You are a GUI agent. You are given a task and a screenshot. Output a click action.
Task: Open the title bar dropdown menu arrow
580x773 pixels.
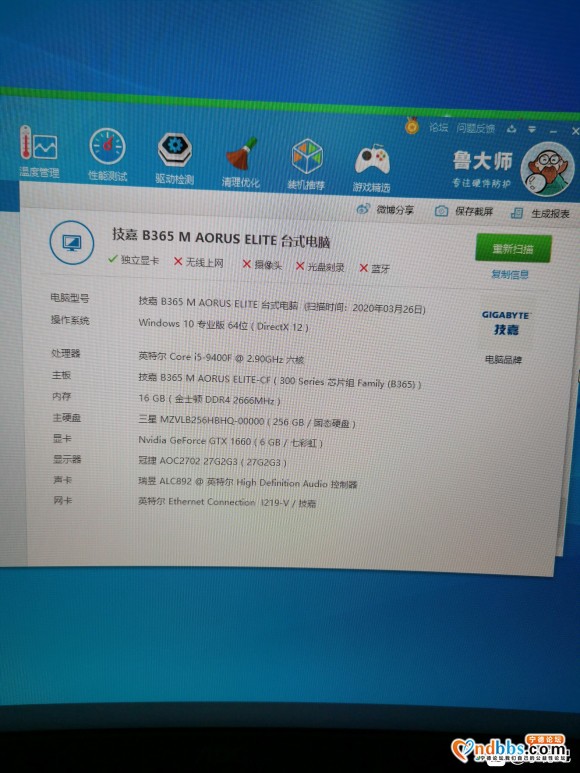point(532,129)
